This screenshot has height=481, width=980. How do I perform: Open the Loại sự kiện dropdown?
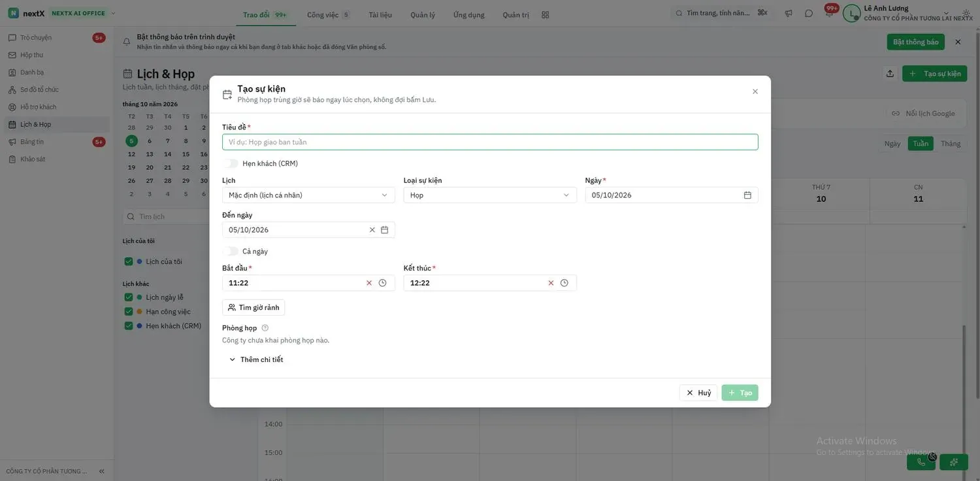[x=490, y=195]
